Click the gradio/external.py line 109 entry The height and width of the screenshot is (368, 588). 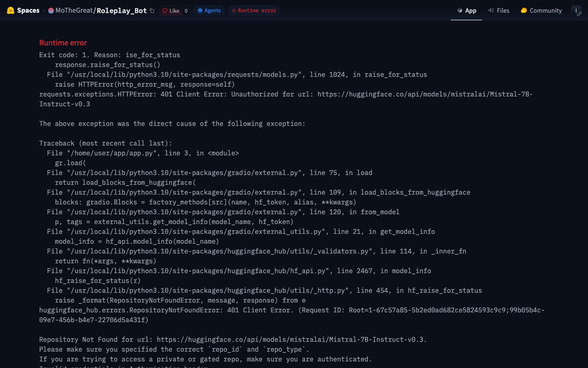click(x=258, y=192)
